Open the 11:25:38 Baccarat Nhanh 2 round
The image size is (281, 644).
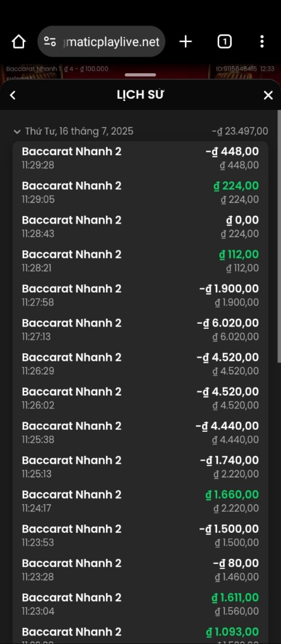point(140,432)
